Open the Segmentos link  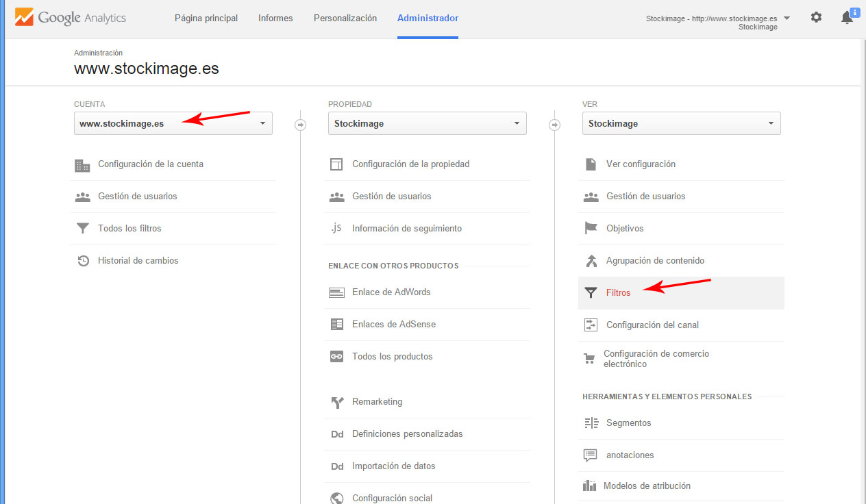click(629, 423)
